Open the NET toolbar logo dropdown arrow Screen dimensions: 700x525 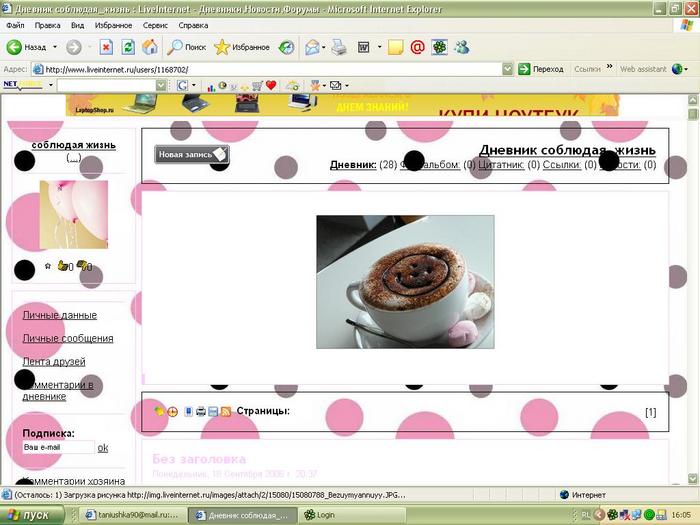(x=51, y=85)
